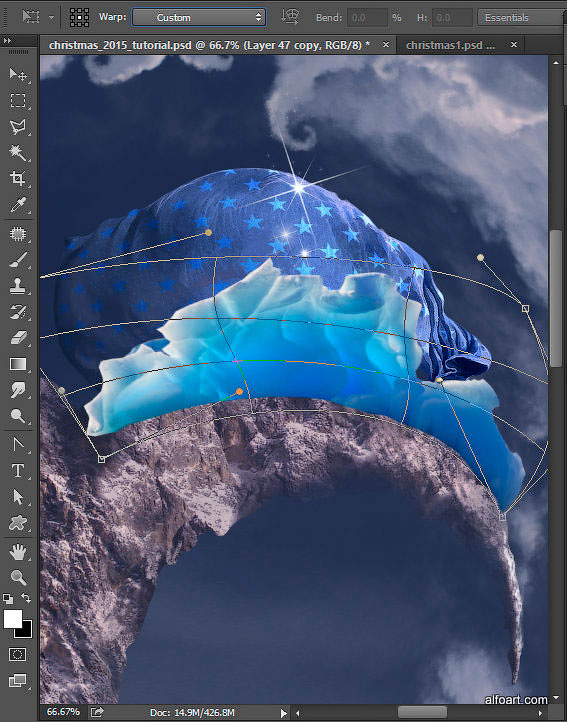Select the Smudge tool

[x=18, y=390]
